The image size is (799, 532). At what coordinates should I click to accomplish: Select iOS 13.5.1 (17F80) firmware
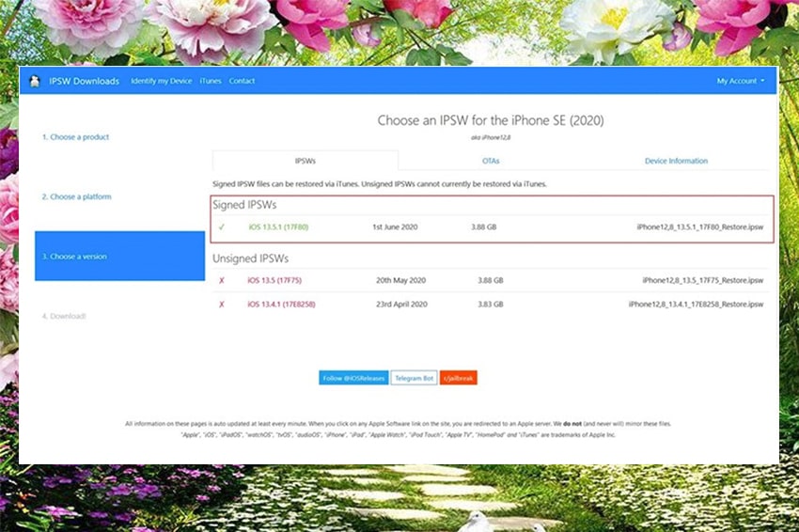(x=278, y=227)
